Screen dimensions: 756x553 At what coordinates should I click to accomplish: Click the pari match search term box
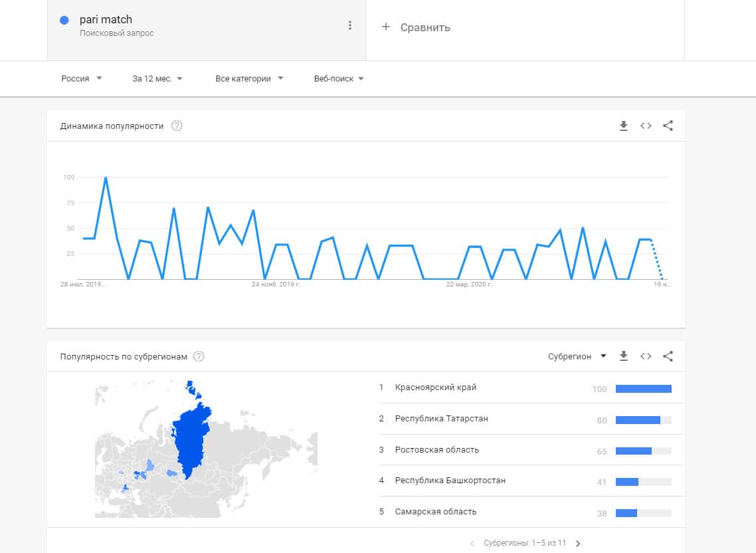[x=207, y=30]
